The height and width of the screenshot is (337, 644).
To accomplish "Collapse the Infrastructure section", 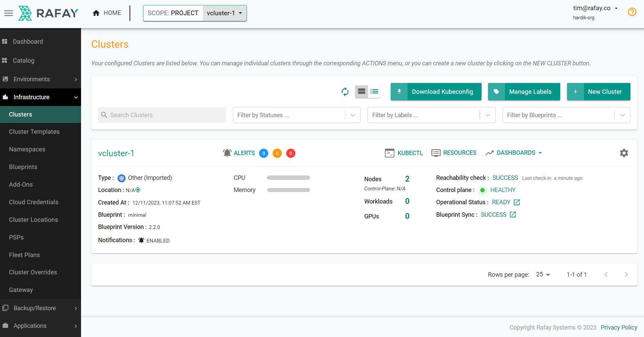I will pos(40,97).
